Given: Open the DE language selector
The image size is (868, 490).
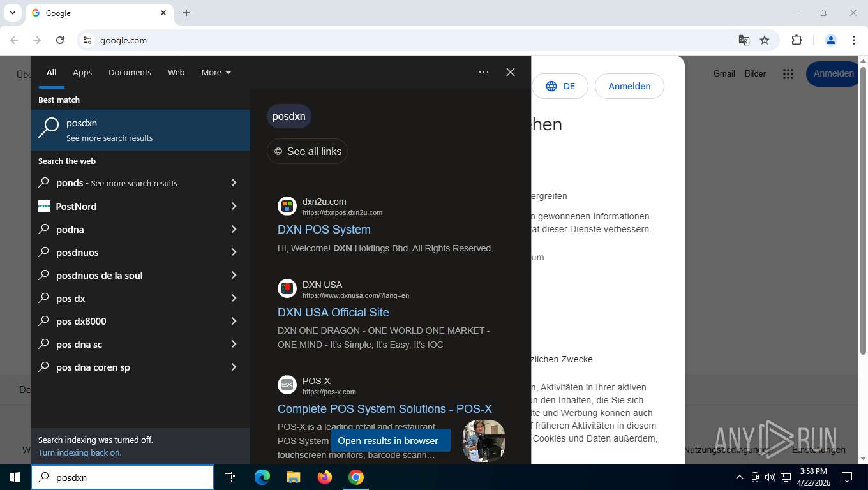Looking at the screenshot, I should coord(560,86).
